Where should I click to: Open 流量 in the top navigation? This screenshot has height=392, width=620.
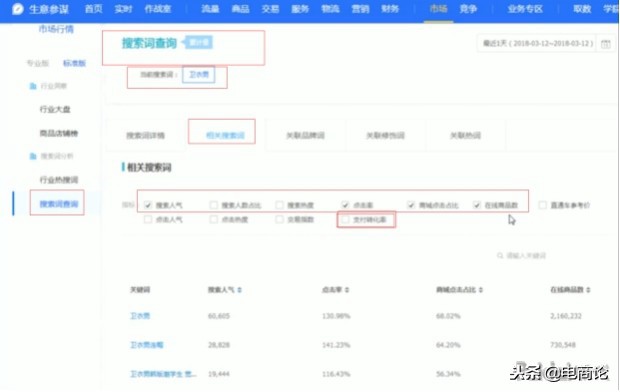pyautogui.click(x=210, y=9)
